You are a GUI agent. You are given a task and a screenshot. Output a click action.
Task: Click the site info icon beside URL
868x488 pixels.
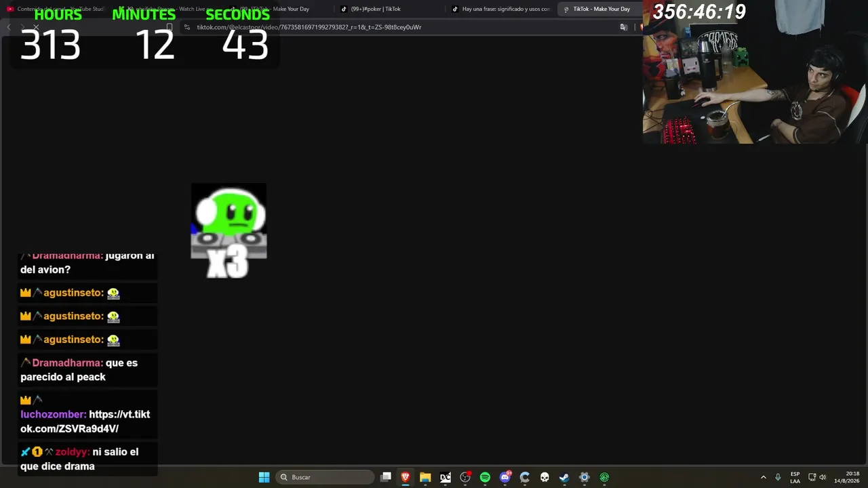click(x=187, y=27)
